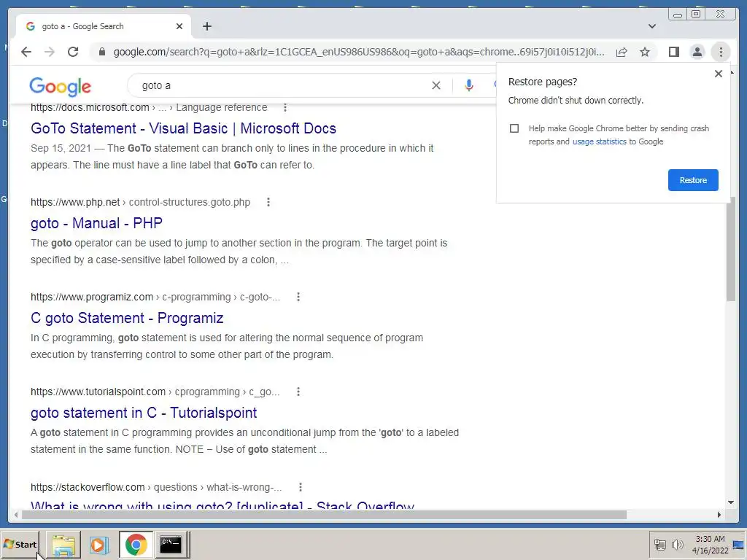Viewport: 747px width, 560px height.
Task: Open the Stack Overflow 'What is wrong with using goto?' result
Action: 222,505
